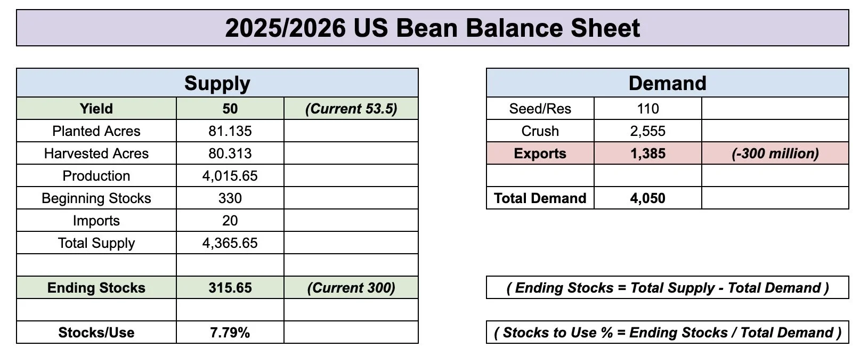Viewport: 868px width, 355px height.
Task: Click the (Current 300) note cell
Action: point(351,287)
